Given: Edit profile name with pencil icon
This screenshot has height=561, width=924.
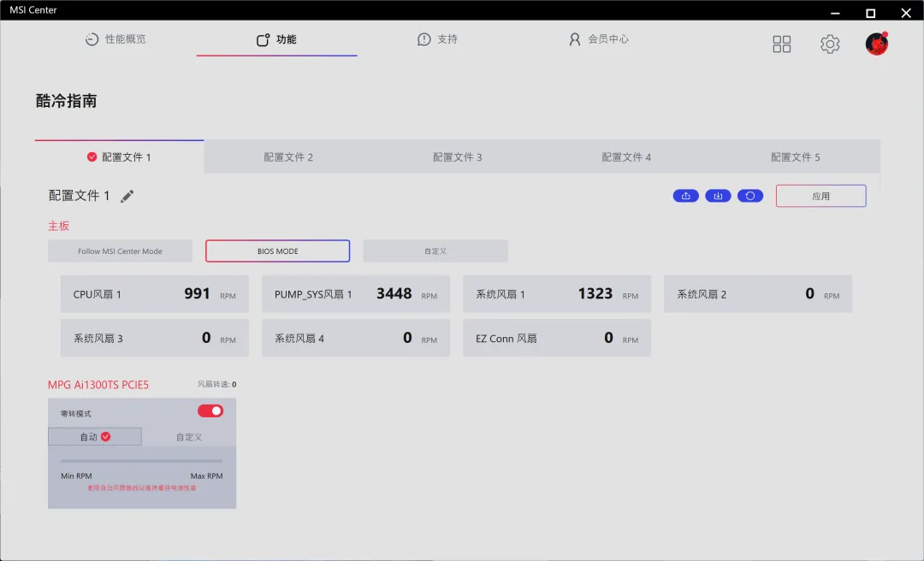Looking at the screenshot, I should (127, 196).
